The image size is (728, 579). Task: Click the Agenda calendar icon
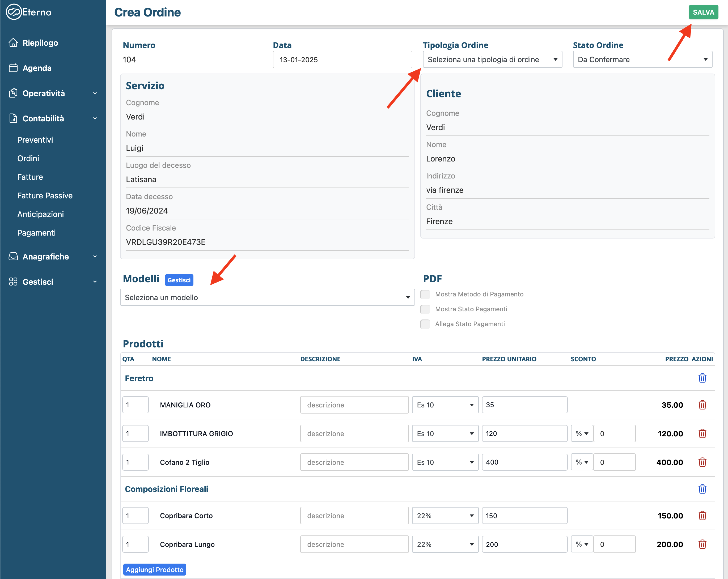[13, 68]
